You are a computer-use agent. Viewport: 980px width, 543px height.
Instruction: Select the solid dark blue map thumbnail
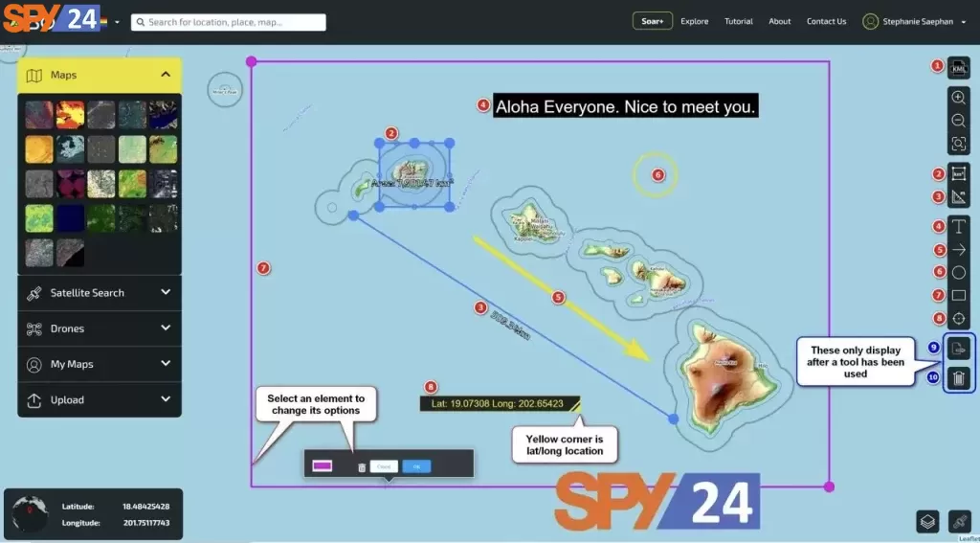coord(70,218)
